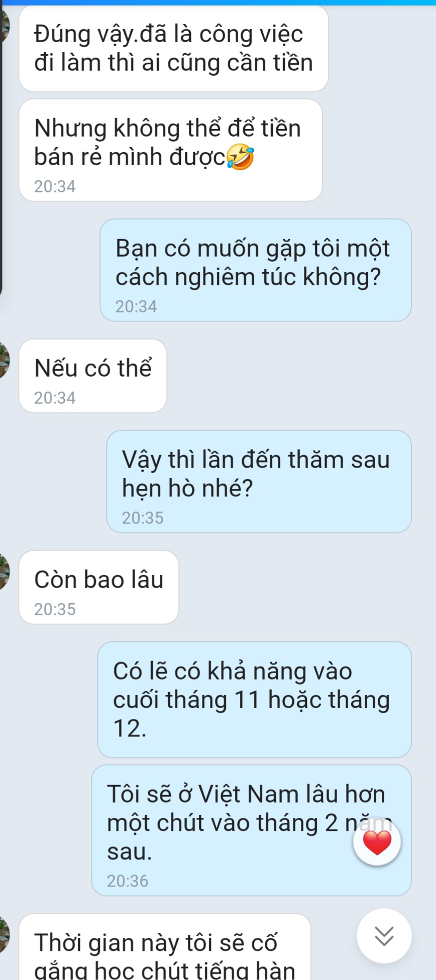Tap message 'Thời gian này tôi sẽ cố gắng'

[x=165, y=947]
